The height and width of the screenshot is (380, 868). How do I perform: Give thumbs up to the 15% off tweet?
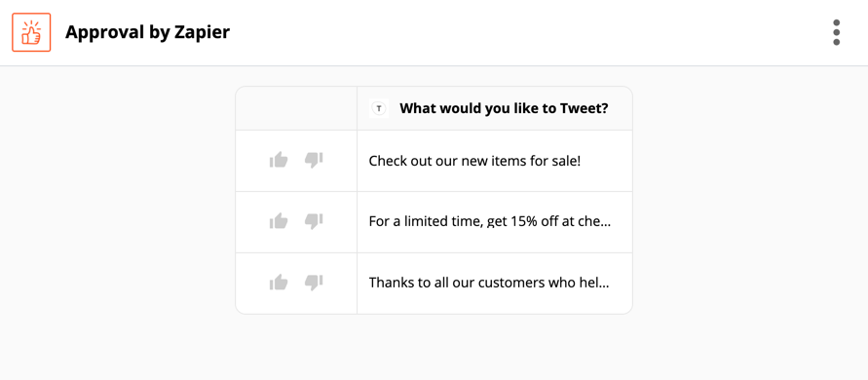tap(279, 221)
